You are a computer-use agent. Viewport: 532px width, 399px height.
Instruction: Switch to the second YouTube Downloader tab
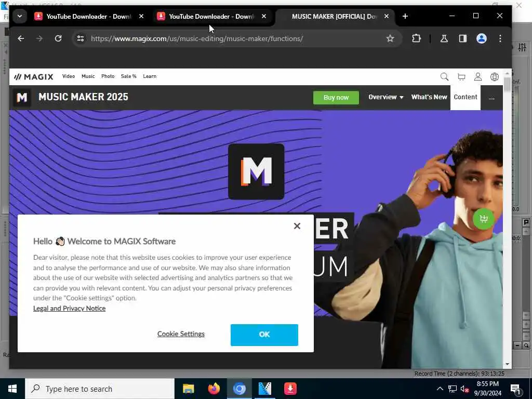click(x=211, y=16)
